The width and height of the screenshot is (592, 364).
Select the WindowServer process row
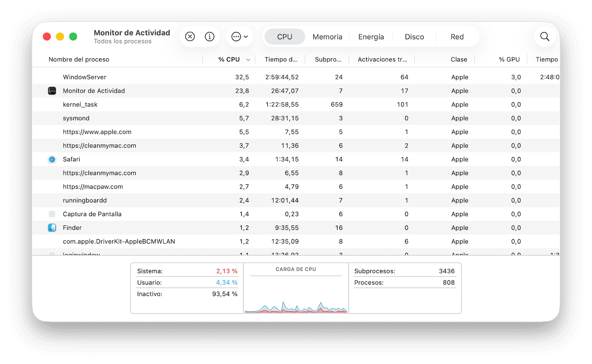[x=296, y=77]
